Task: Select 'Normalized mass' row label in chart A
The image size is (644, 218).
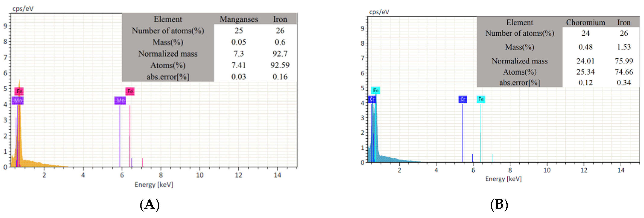Action: click(x=168, y=54)
